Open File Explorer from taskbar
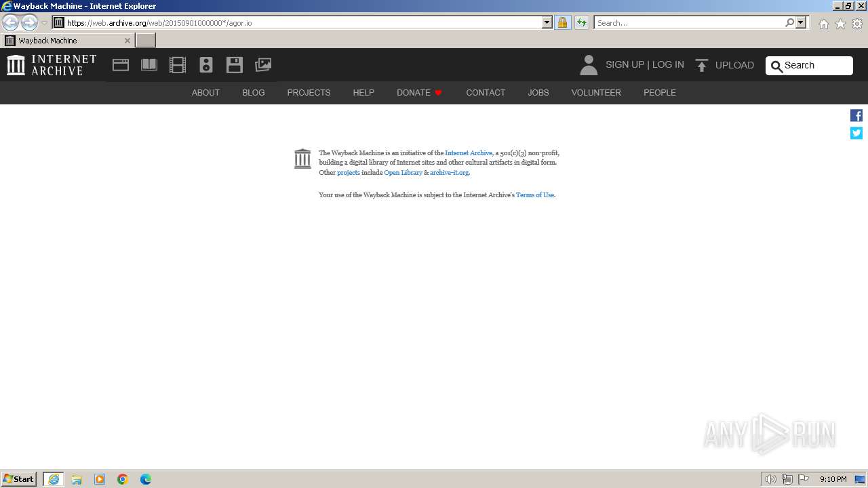Screen dimensions: 868x488 coord(77,479)
